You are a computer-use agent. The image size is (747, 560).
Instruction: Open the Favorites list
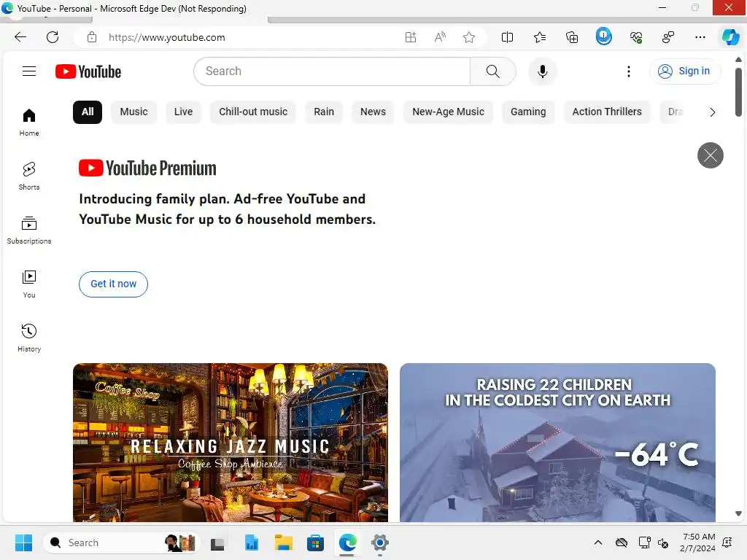coord(540,37)
